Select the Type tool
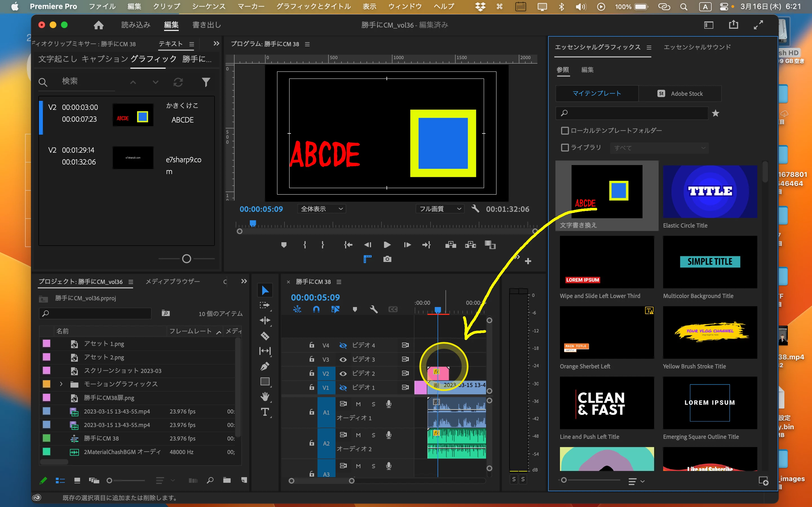 265,412
